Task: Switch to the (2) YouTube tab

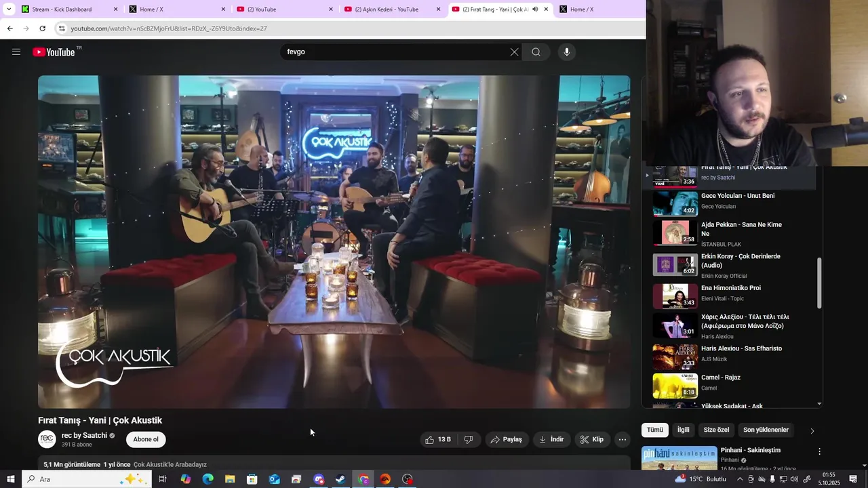Action: click(284, 9)
